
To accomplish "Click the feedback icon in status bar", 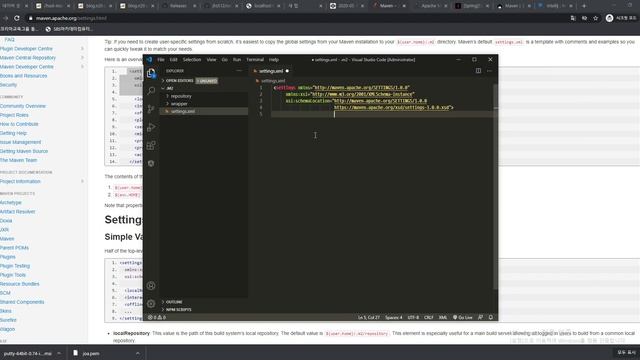I will [480, 317].
